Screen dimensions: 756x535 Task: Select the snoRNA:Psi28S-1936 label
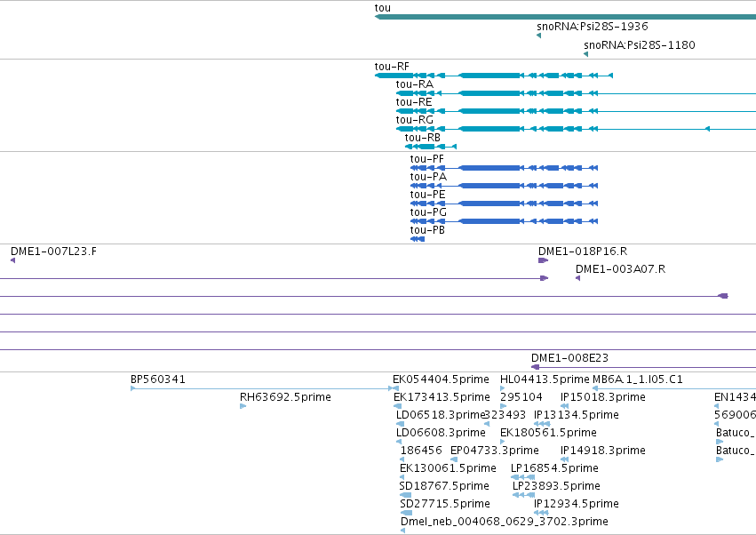click(592, 26)
